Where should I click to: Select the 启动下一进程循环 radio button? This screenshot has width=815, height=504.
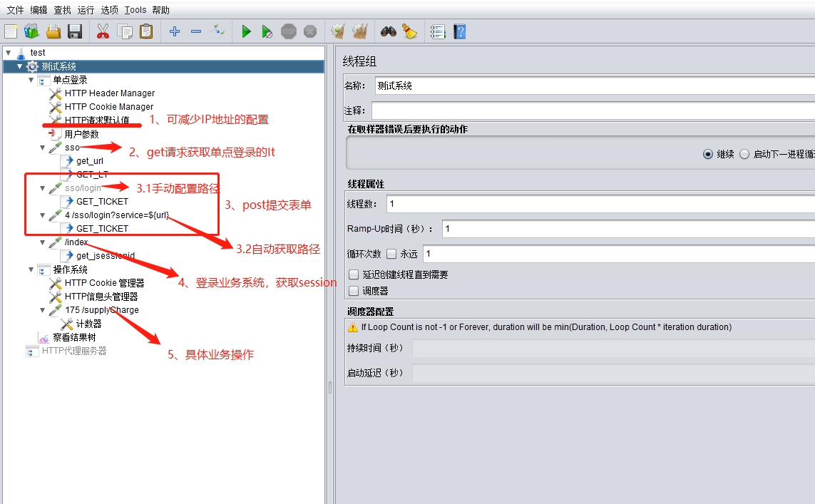pos(744,153)
